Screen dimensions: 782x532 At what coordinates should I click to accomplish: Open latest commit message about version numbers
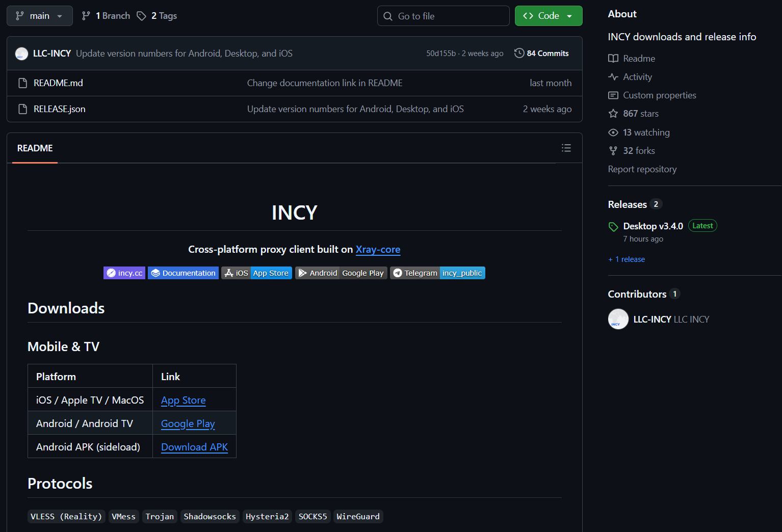(x=184, y=54)
